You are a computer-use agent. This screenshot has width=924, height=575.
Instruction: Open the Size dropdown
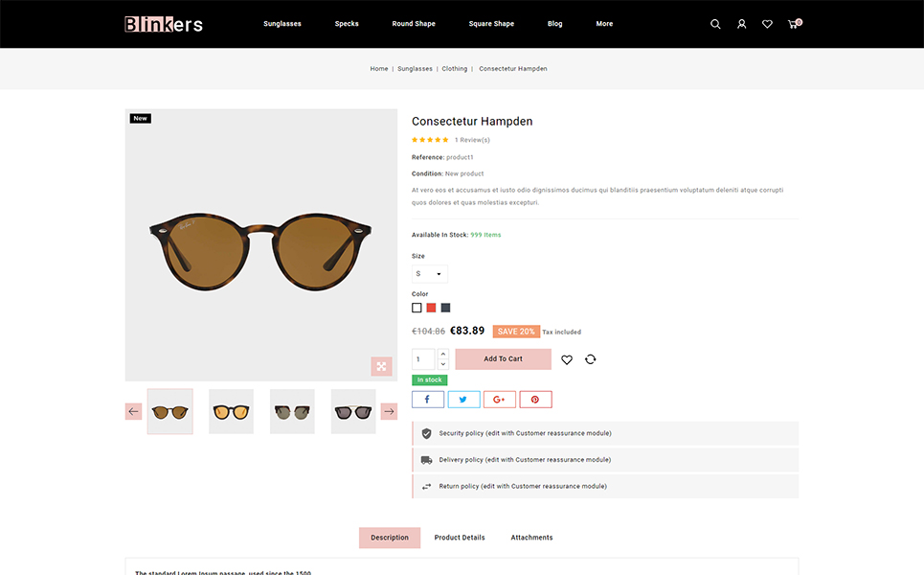point(429,274)
